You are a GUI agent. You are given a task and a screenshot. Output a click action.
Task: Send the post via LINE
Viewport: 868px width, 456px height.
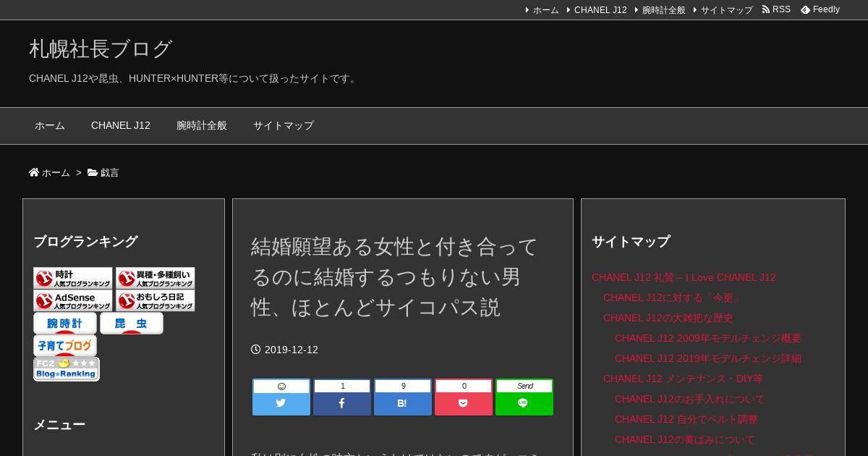coord(524,397)
